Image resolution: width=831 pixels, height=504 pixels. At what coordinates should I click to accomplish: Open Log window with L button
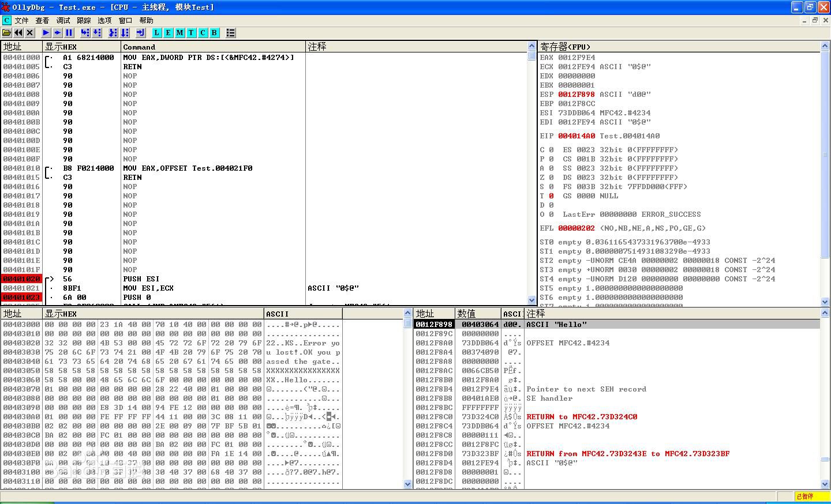coord(156,33)
